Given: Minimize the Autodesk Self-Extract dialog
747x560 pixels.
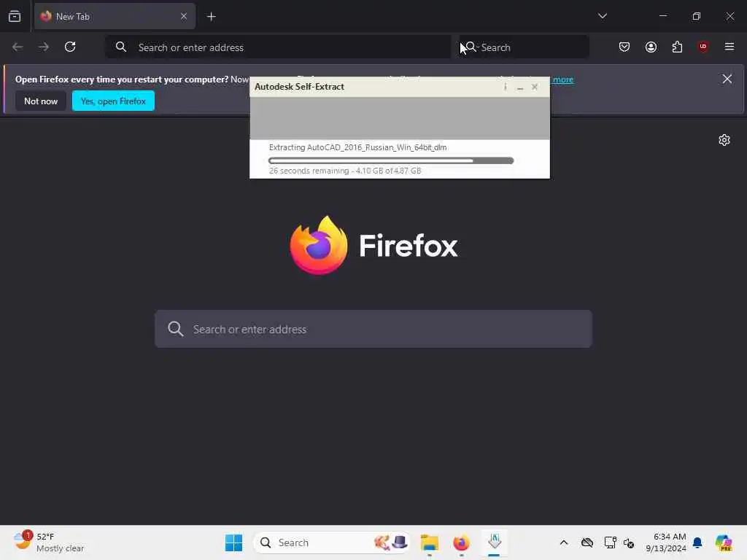Looking at the screenshot, I should [x=519, y=87].
